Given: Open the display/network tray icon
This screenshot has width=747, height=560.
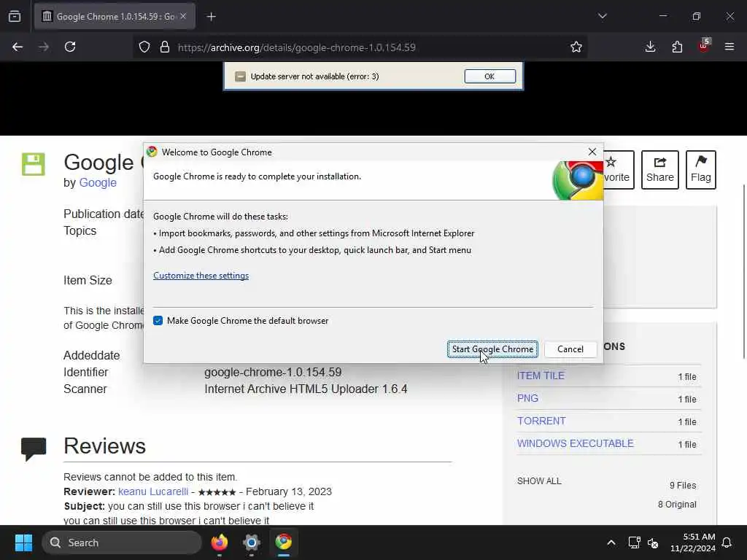Looking at the screenshot, I should coord(634,542).
